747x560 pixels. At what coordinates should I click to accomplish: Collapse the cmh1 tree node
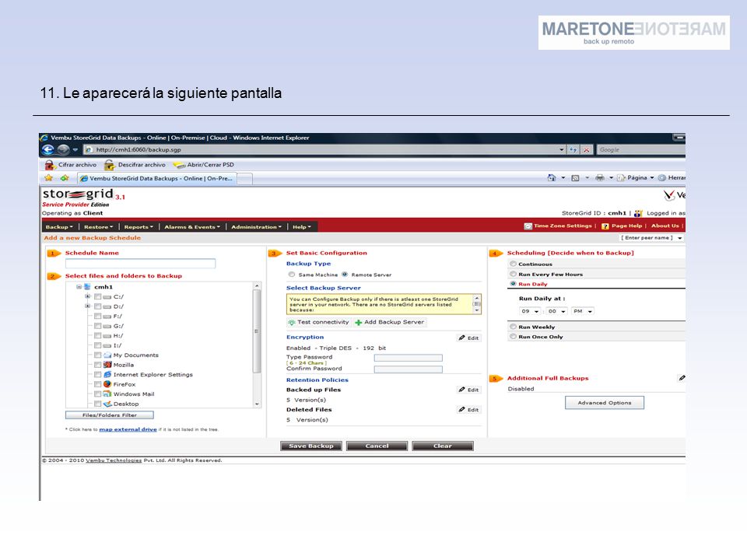pos(79,287)
